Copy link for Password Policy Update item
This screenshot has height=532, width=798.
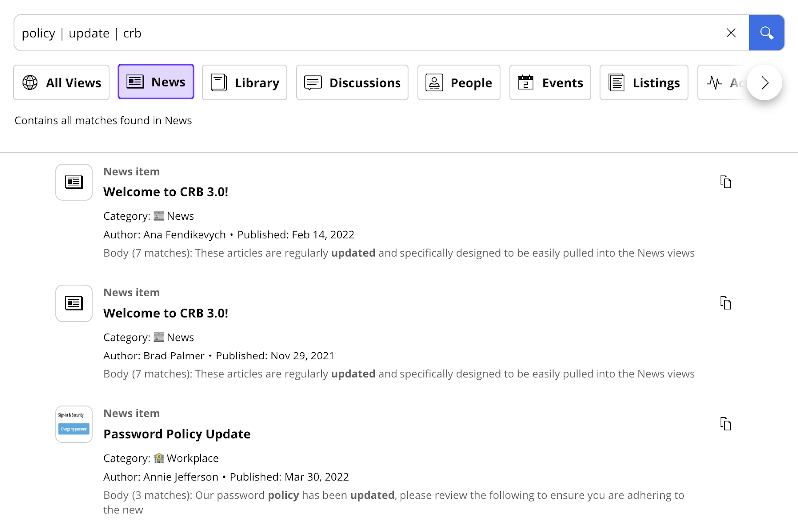pos(726,424)
